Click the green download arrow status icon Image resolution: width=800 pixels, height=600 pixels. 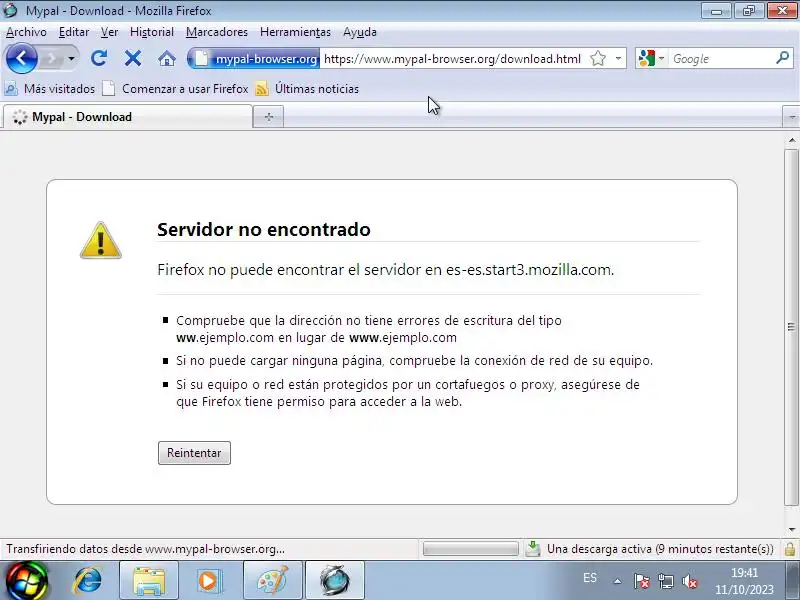533,548
